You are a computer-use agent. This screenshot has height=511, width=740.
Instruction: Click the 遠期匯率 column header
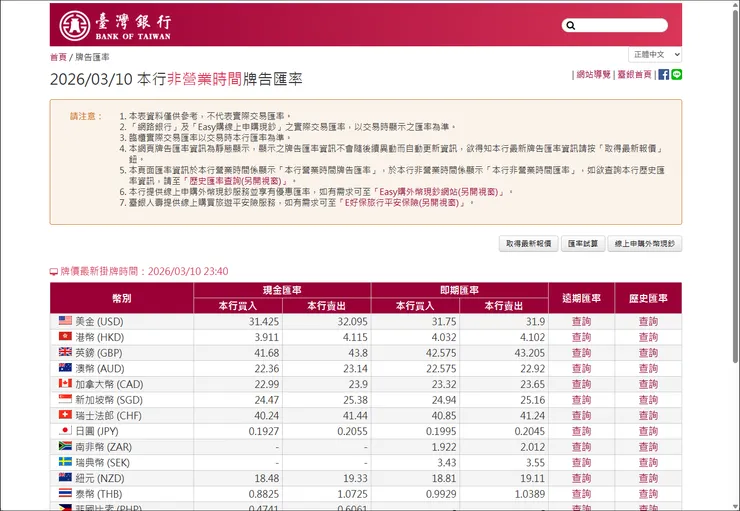581,298
